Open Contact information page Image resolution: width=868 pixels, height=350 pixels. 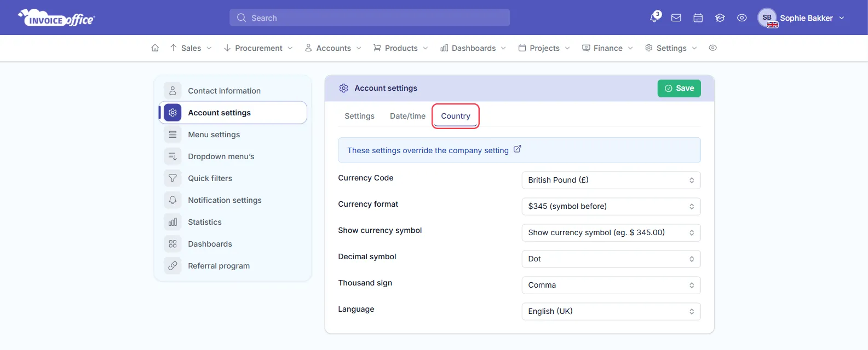coord(233,91)
